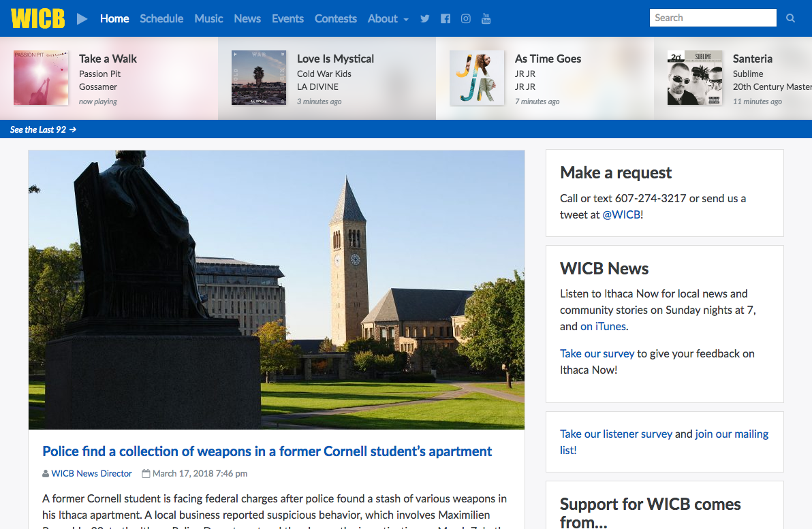Click the now playing label

(x=98, y=101)
